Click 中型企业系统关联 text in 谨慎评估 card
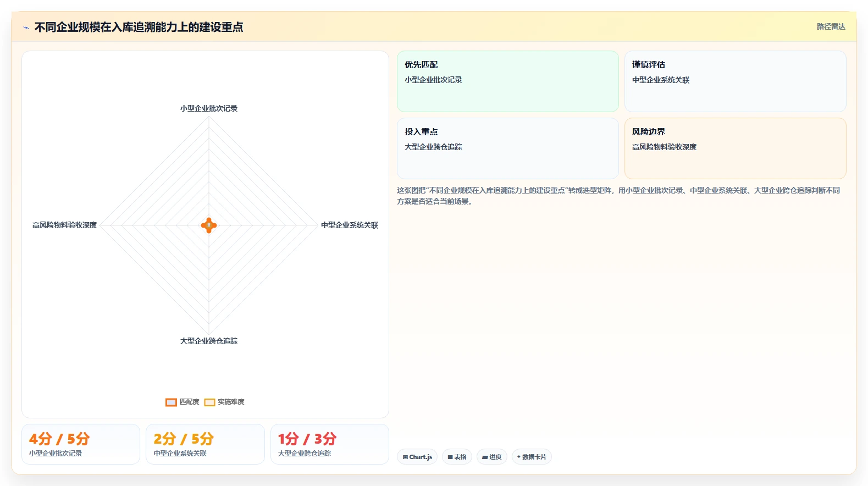868x486 pixels. (x=661, y=80)
